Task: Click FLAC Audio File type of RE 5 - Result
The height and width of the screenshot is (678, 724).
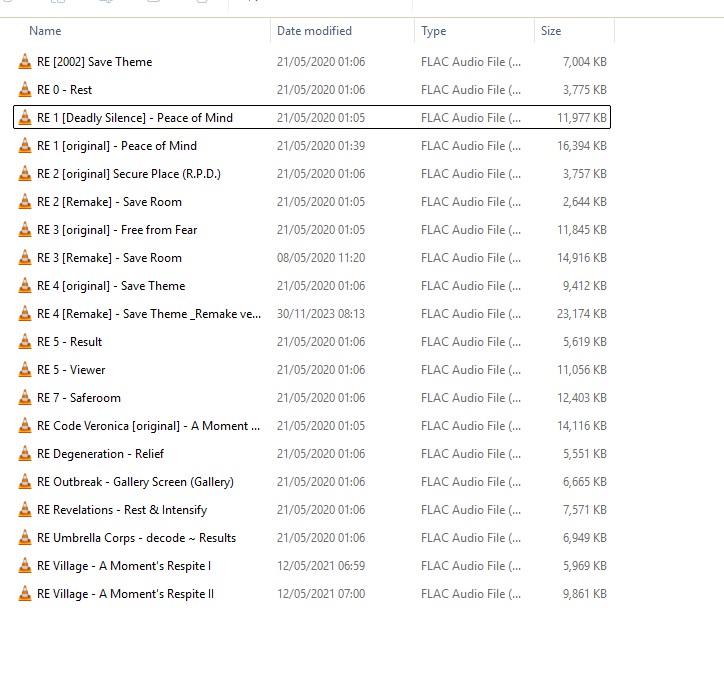Action: coord(471,342)
